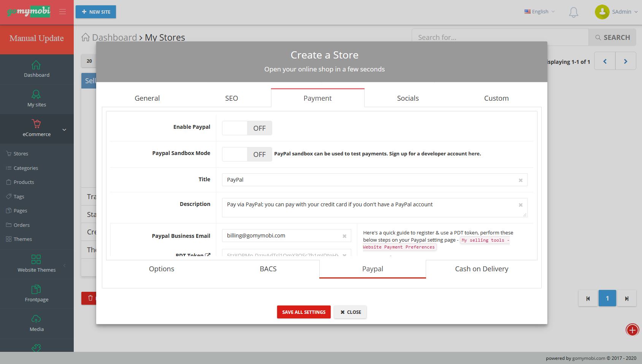The width and height of the screenshot is (642, 364).
Task: Open the Options payment sub-tab
Action: click(x=162, y=269)
